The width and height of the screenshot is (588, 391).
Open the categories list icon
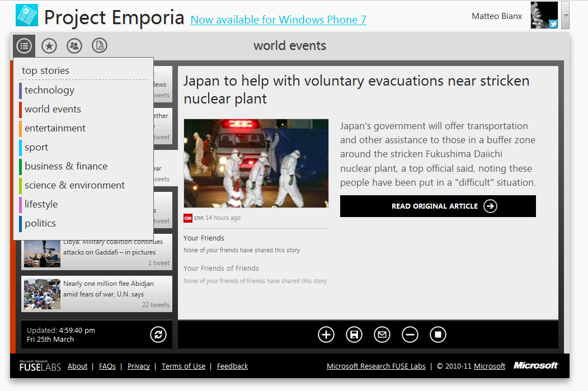[x=24, y=46]
